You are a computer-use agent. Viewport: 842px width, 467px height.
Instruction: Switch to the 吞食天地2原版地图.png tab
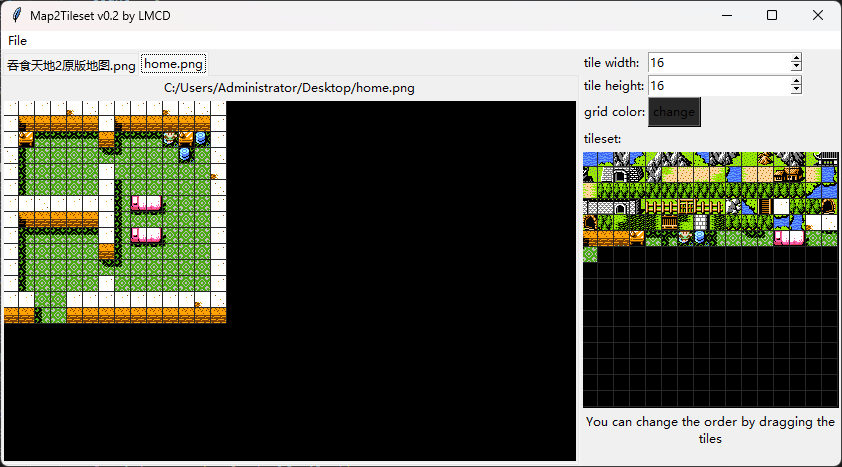71,65
